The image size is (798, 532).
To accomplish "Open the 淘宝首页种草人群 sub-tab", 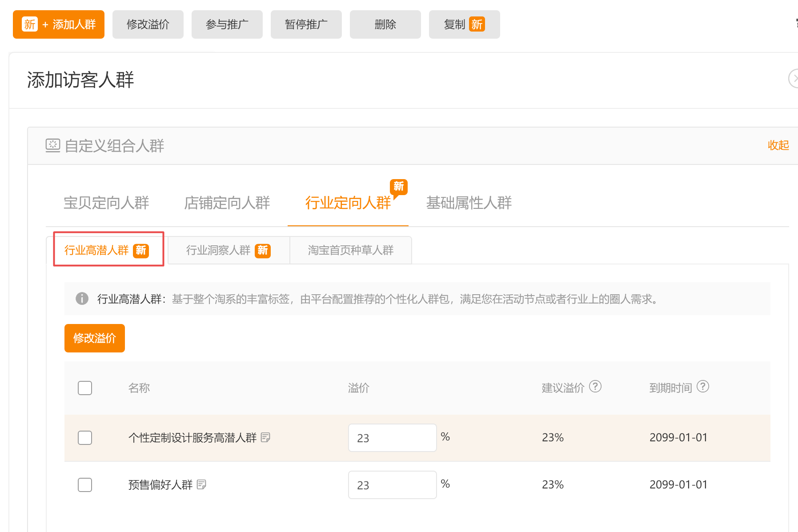I will pyautogui.click(x=351, y=250).
